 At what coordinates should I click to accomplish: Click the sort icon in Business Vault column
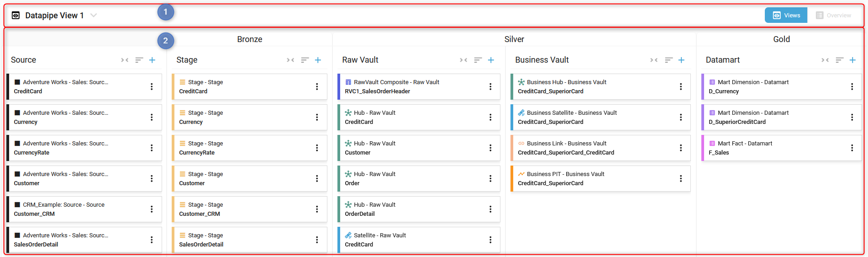(x=668, y=60)
